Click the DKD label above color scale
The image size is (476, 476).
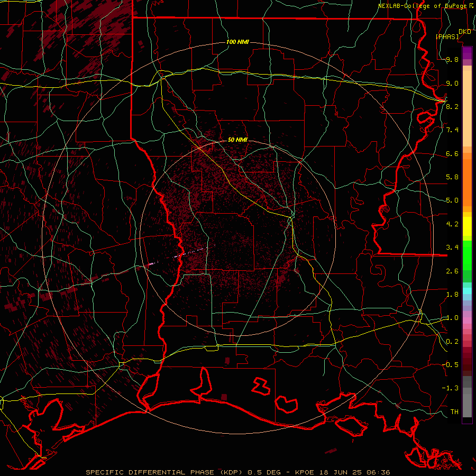465,32
